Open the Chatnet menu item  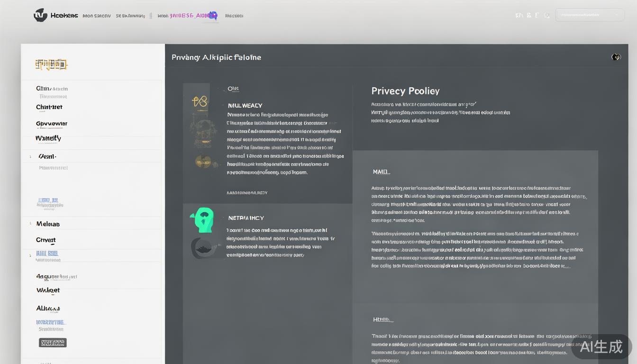[x=49, y=107]
